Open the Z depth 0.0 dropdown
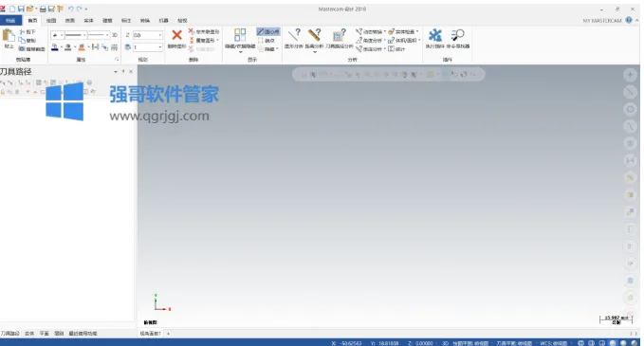 159,35
